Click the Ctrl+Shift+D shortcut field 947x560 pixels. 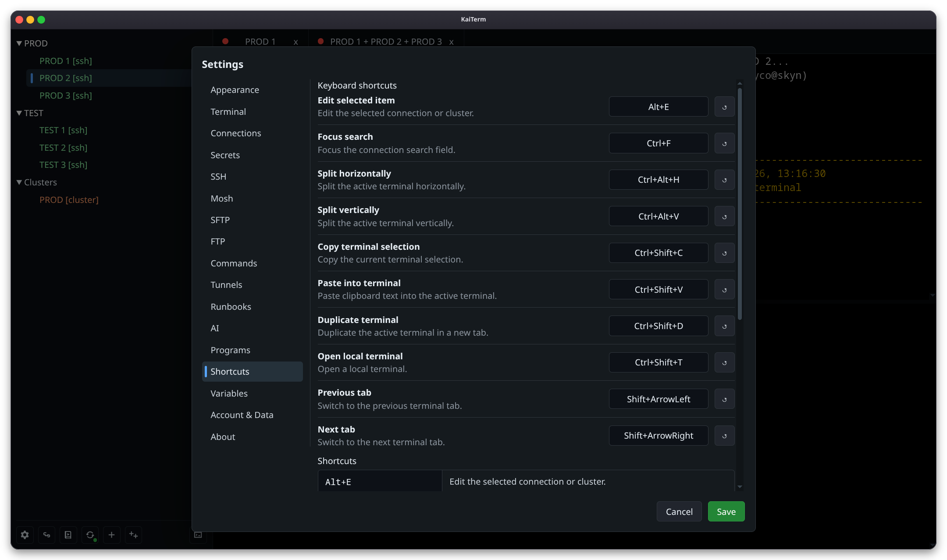[659, 326]
